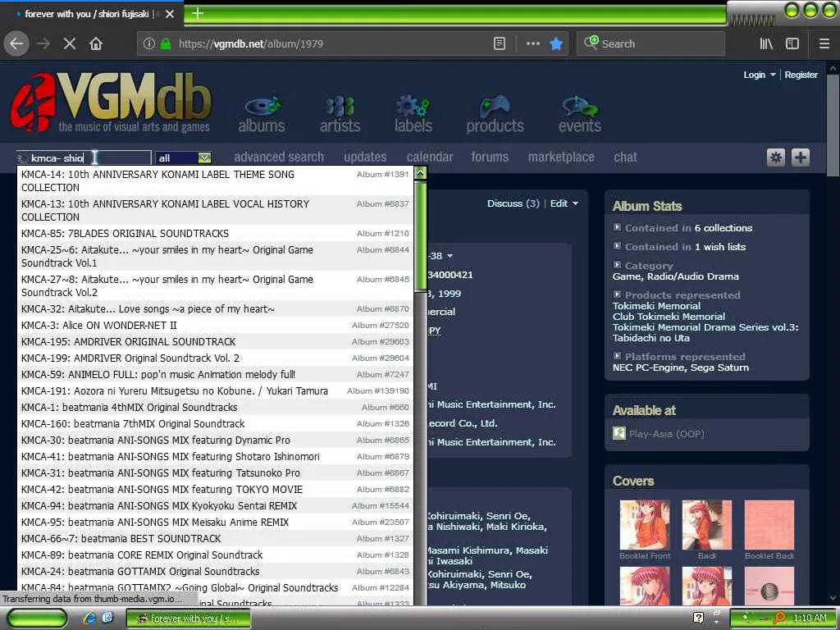Select suggestion 'KMCA-85: 7BLADES ORIGINAL SOUNDTRACKS'
The image size is (840, 630).
(216, 233)
